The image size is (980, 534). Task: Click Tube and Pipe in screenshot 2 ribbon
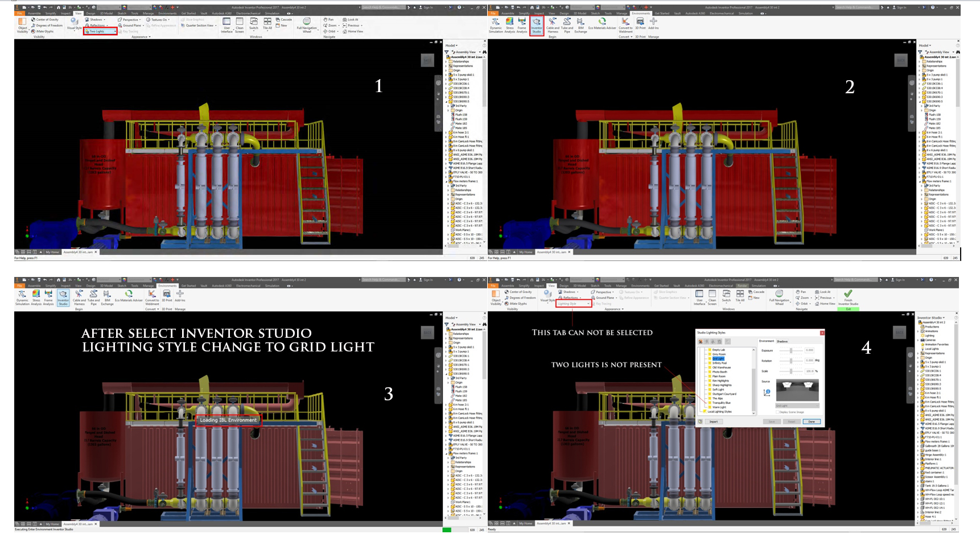tap(567, 25)
